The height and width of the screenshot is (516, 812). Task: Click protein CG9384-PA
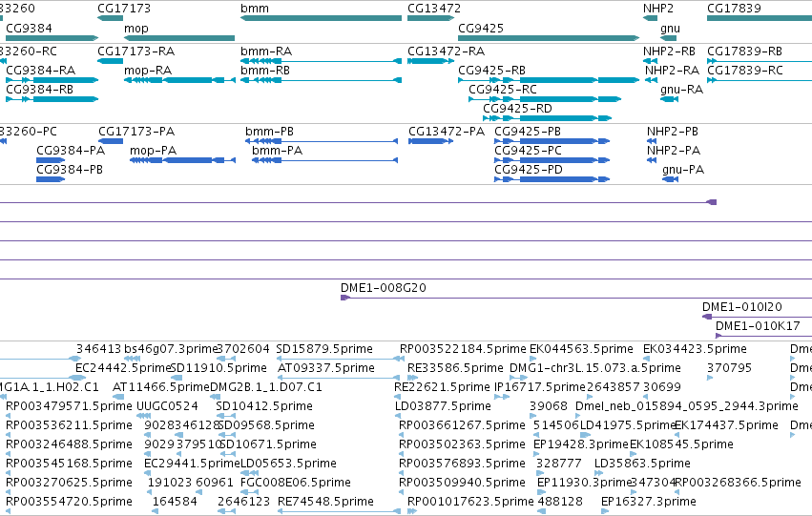coord(51,160)
